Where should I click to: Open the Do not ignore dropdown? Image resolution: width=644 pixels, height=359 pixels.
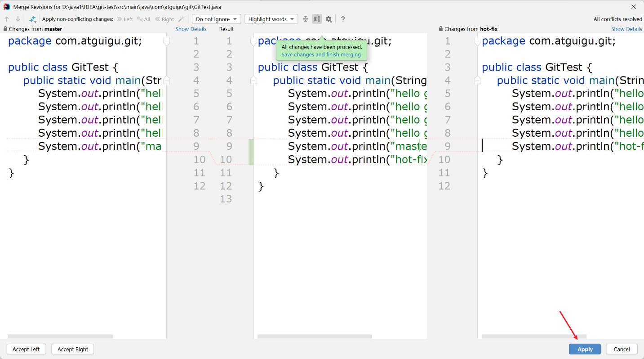point(216,19)
